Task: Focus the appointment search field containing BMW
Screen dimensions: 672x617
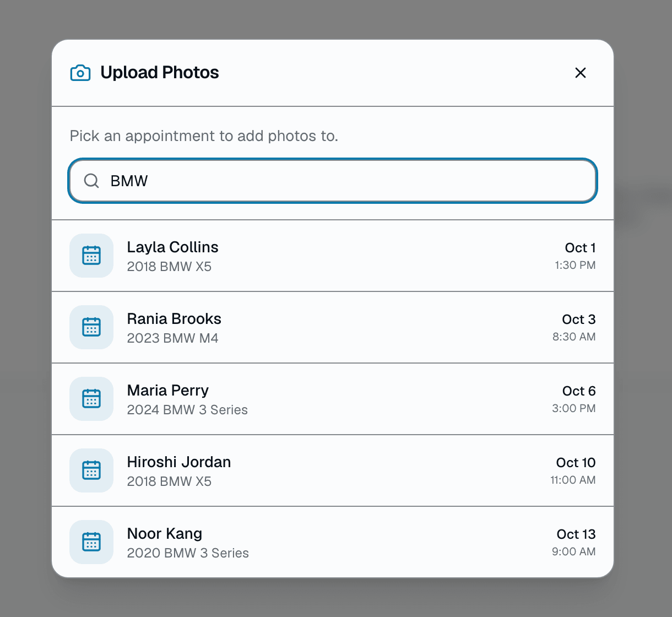Action: coord(333,181)
